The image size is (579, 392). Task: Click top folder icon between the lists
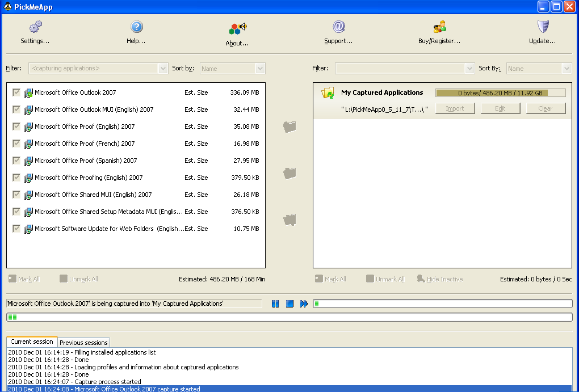290,127
